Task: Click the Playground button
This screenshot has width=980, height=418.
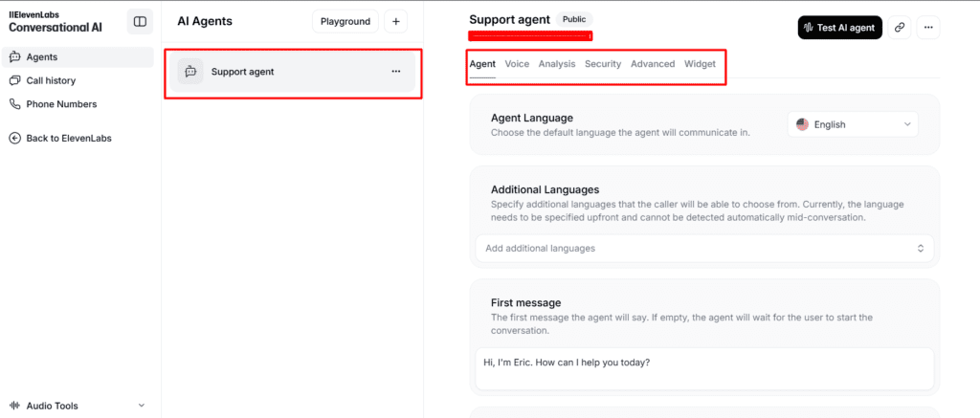Action: click(x=345, y=21)
